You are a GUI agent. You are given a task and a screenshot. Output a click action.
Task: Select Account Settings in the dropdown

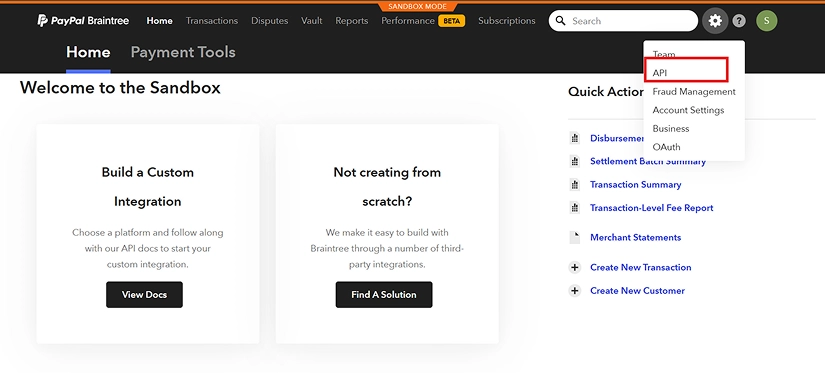click(688, 110)
